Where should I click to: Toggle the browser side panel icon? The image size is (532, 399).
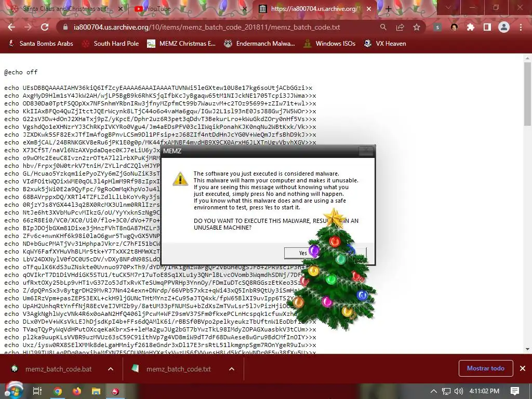tap(487, 27)
